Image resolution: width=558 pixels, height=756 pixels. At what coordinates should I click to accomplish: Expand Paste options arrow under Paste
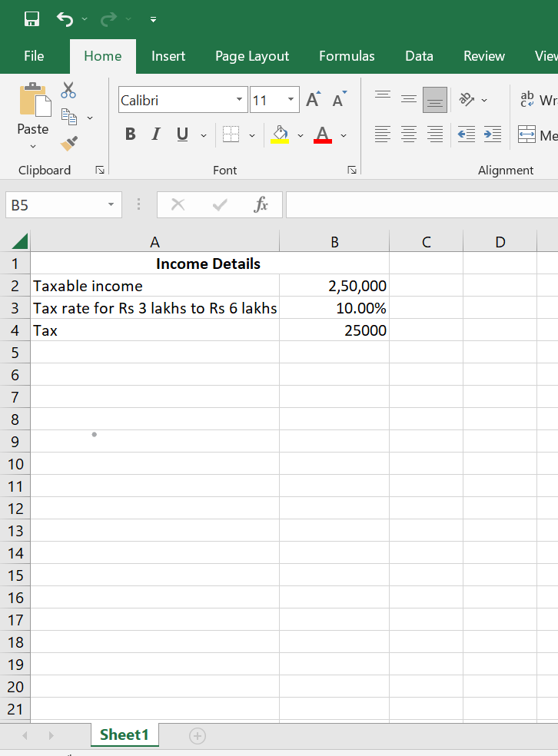pyautogui.click(x=33, y=146)
